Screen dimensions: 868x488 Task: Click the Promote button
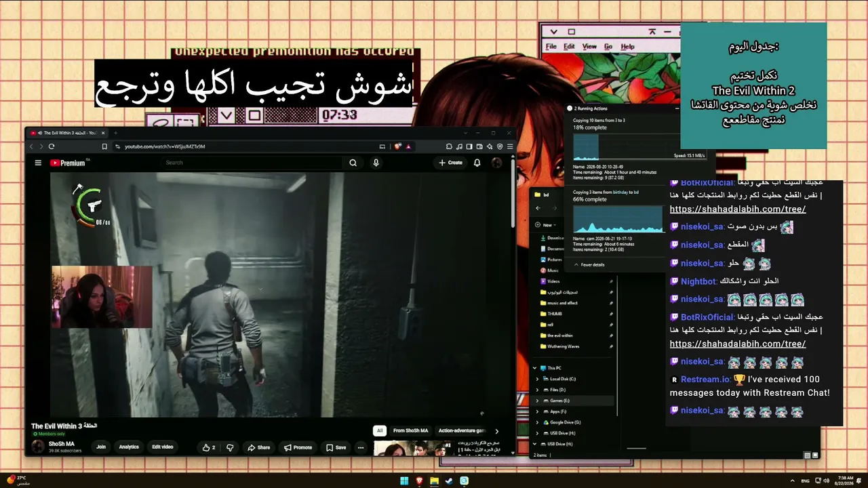tap(298, 447)
